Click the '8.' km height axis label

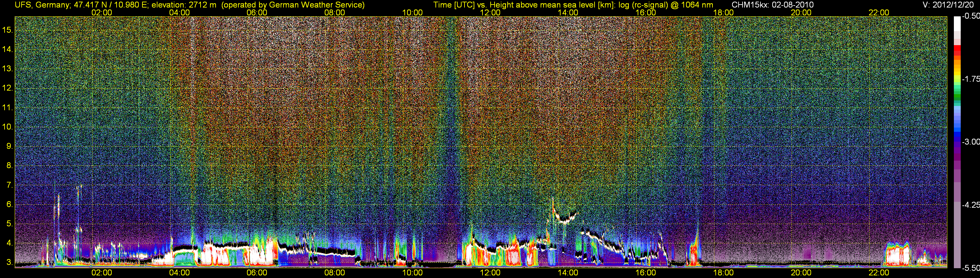click(9, 166)
